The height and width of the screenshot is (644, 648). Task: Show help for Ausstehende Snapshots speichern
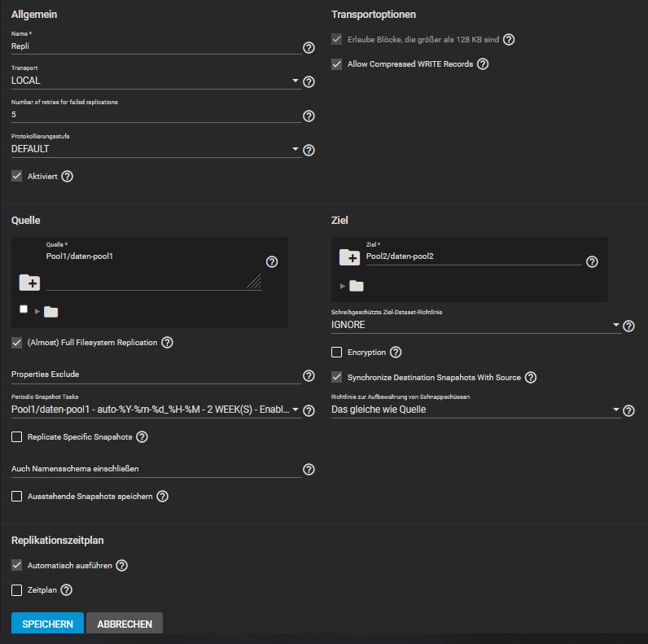point(163,496)
